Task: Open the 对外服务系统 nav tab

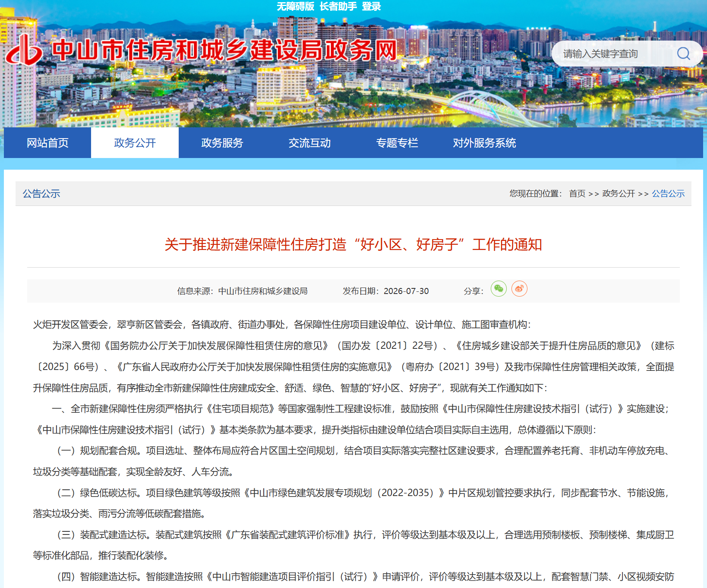Action: click(484, 143)
